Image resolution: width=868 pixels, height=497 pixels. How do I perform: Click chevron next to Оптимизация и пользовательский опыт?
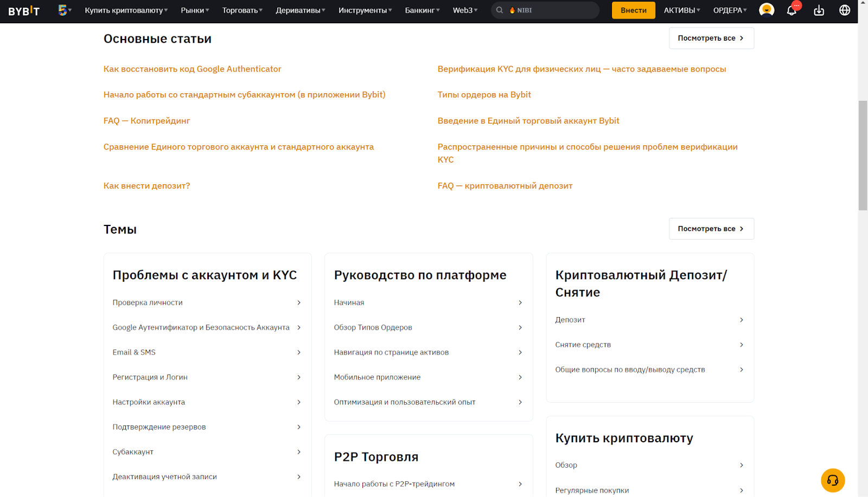520,402
